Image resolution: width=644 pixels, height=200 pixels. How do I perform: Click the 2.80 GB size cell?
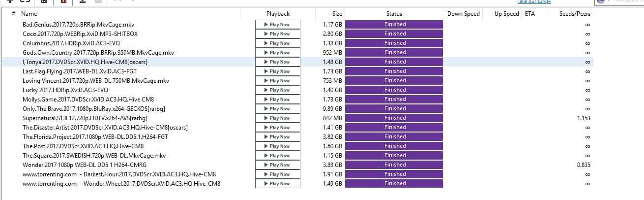click(x=332, y=33)
